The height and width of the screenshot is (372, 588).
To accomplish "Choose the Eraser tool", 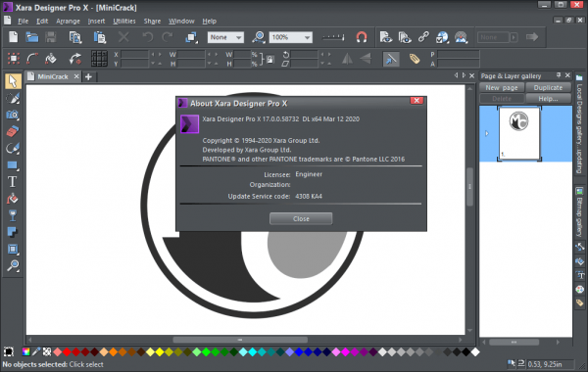I will 13,131.
